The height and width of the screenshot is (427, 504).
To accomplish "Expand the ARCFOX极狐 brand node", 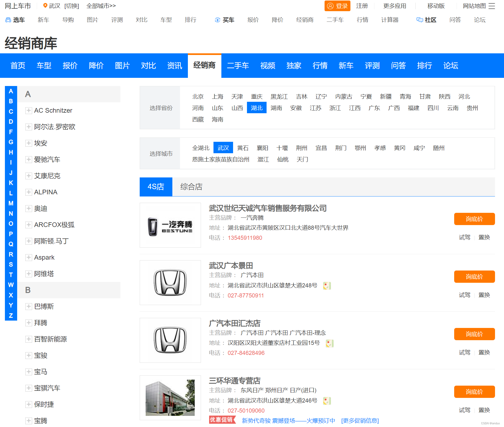I will click(29, 225).
